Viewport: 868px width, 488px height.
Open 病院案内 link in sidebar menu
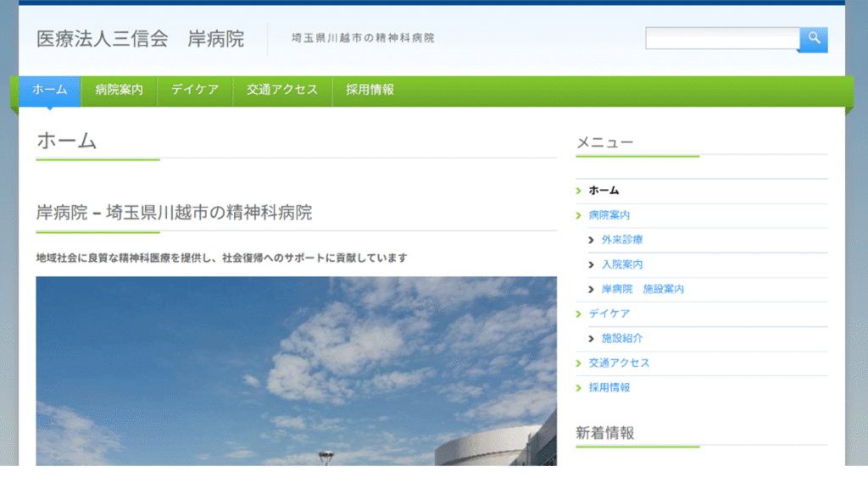pyautogui.click(x=609, y=215)
